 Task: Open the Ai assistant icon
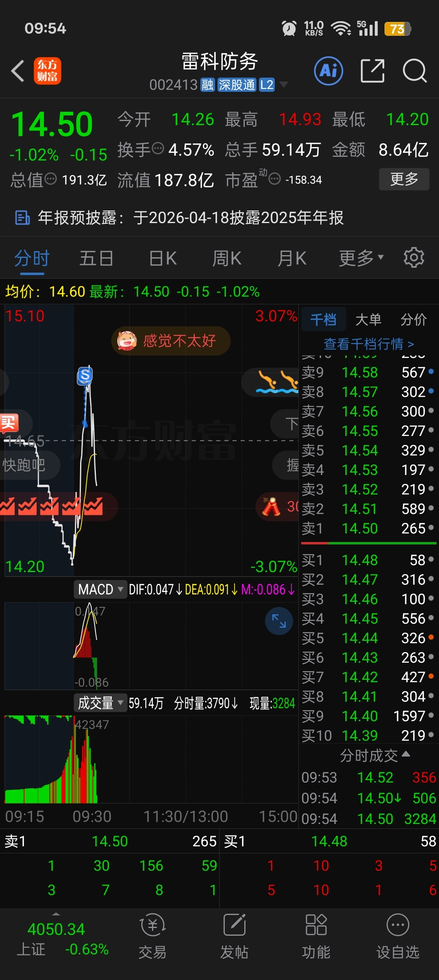328,71
